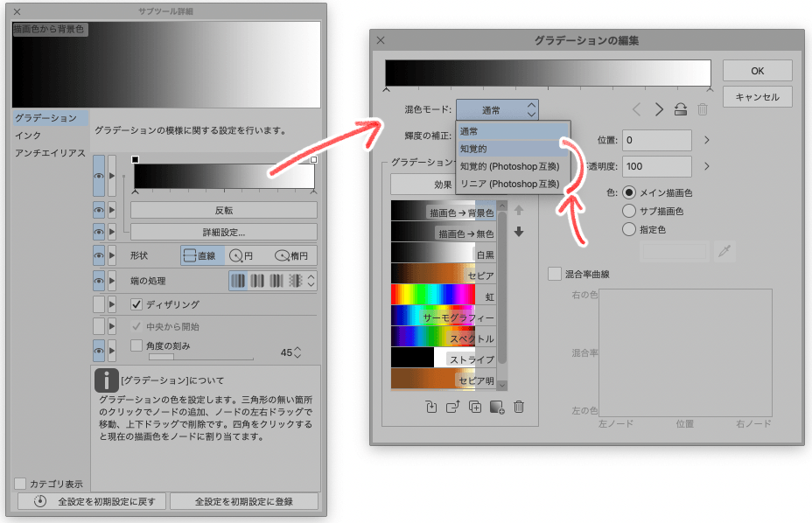Expand triangle beside 角度の刻み row
The width and height of the screenshot is (812, 523).
[112, 351]
